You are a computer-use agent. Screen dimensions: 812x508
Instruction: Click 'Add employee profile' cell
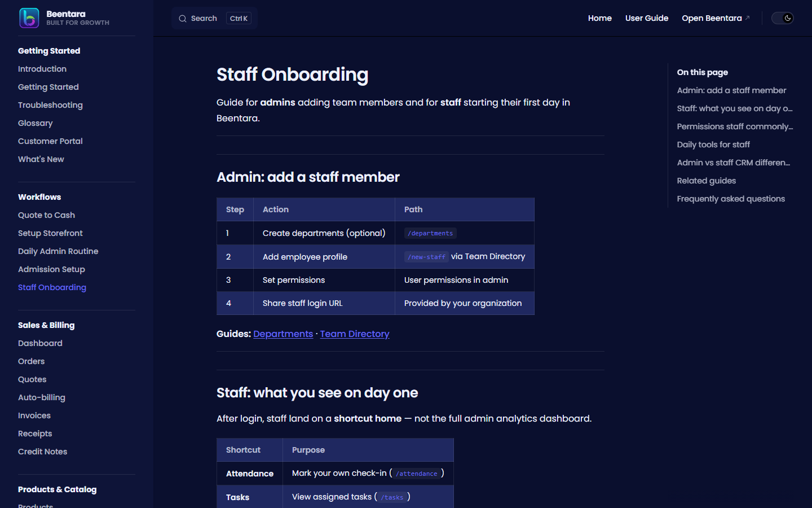tap(324, 257)
